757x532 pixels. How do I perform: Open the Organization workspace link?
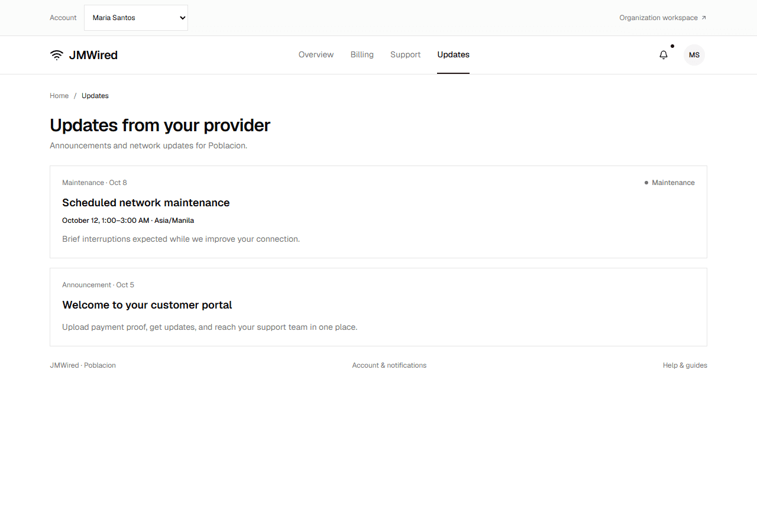click(x=663, y=18)
